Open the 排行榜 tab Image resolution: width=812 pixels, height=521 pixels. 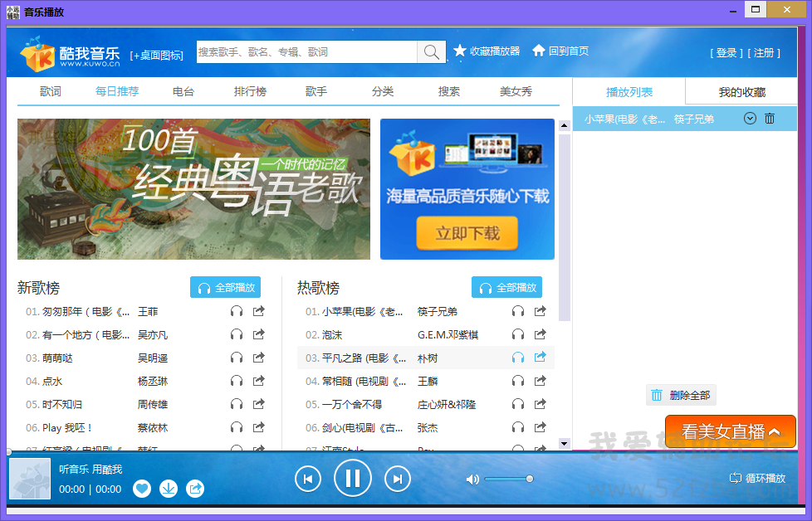[250, 91]
